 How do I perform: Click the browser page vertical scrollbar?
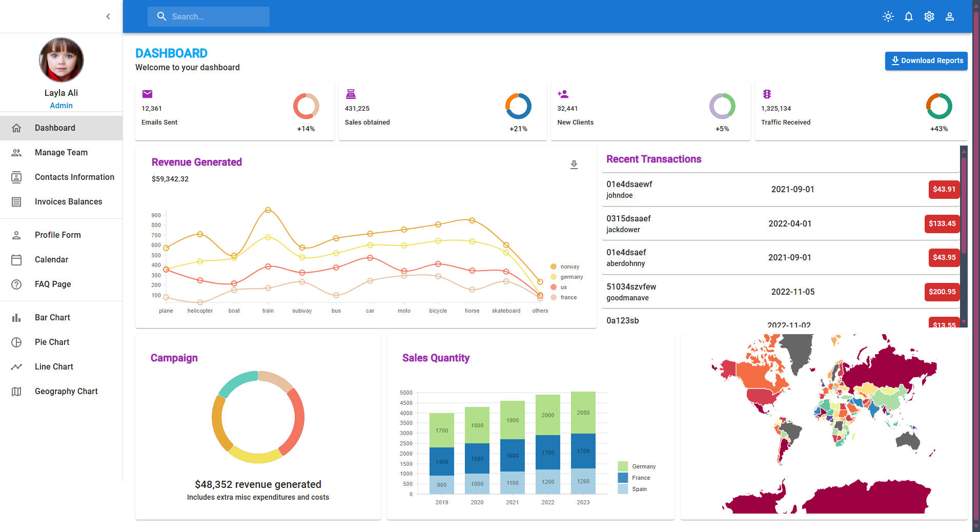[976, 266]
